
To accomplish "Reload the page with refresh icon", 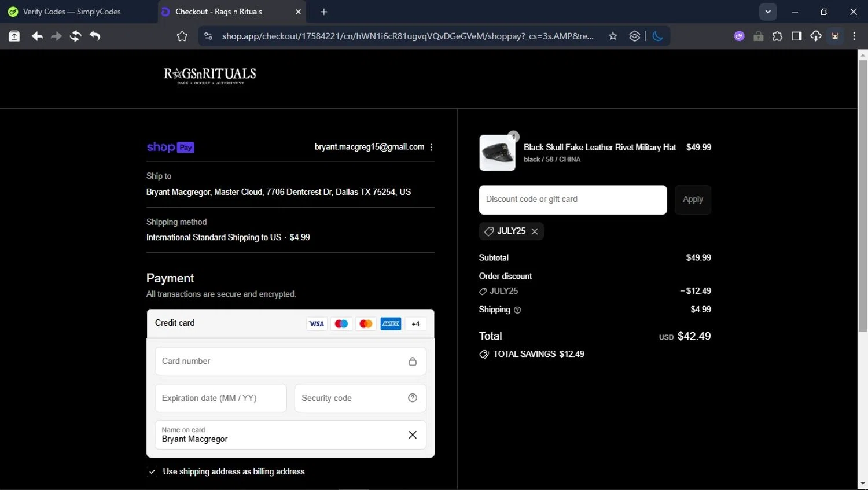I will pos(75,36).
